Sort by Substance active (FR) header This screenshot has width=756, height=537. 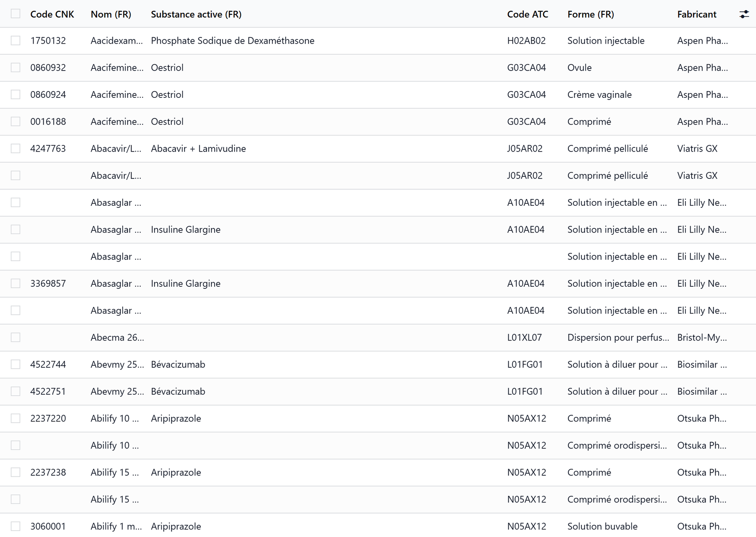196,14
